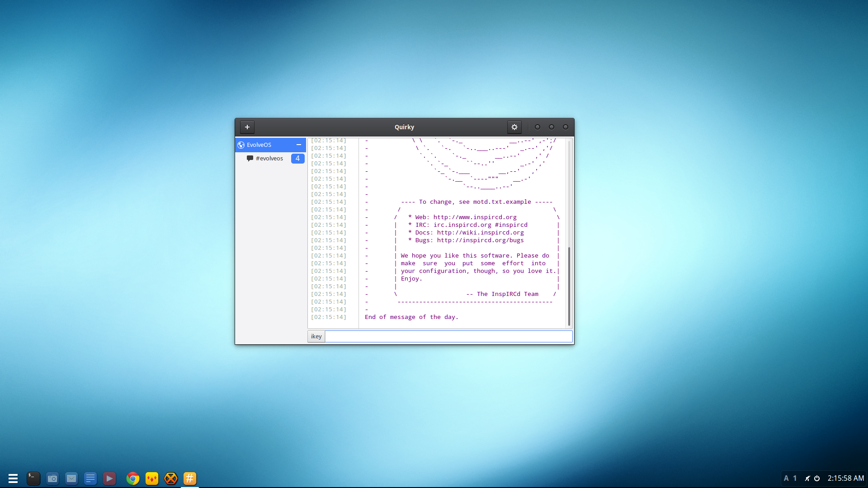The height and width of the screenshot is (488, 868).
Task: Collapse the EvolveOS server with minus icon
Action: click(x=299, y=145)
